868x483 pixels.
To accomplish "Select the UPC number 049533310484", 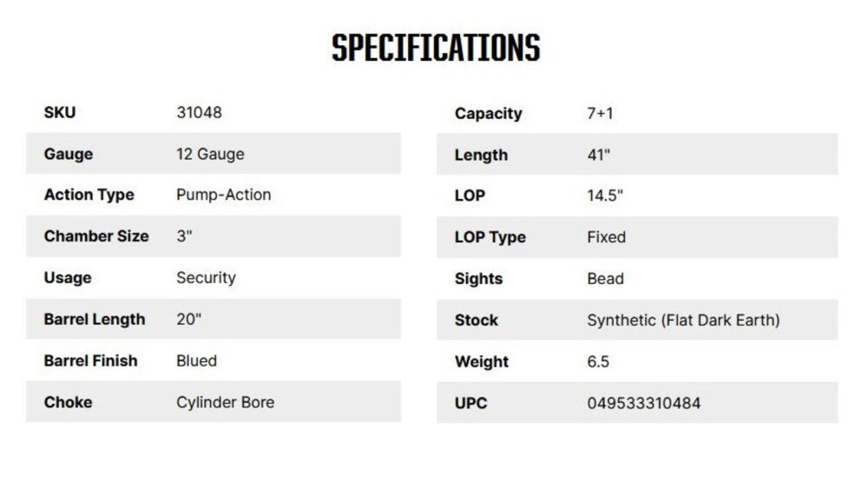I will click(x=643, y=403).
